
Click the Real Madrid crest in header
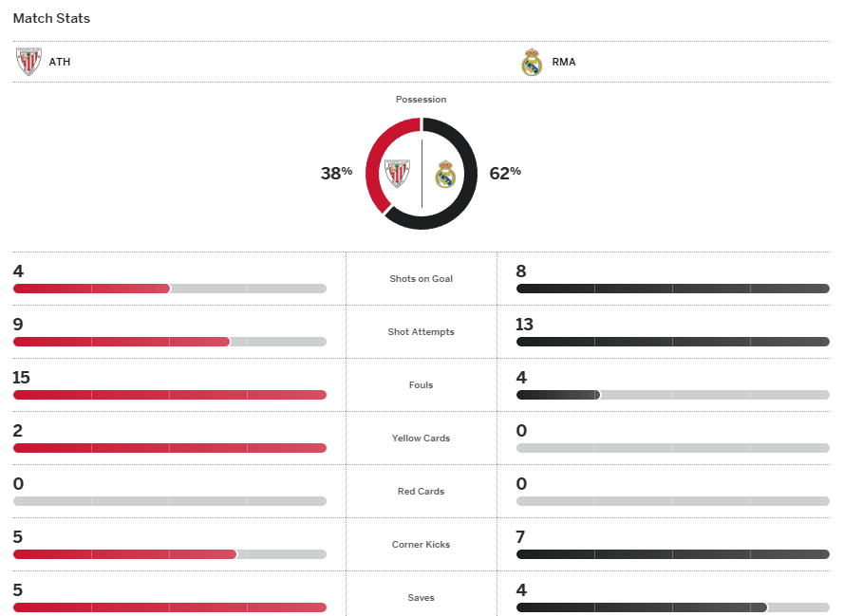(x=532, y=62)
